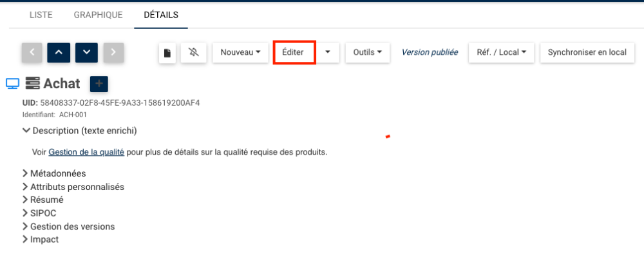Open the Réf. / Local dropdown

[502, 53]
